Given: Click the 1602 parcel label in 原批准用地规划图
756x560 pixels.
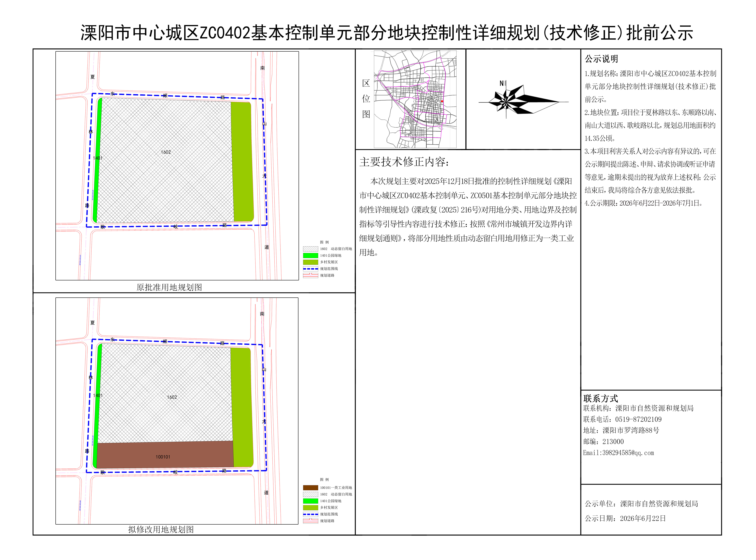Looking at the screenshot, I should click(166, 152).
